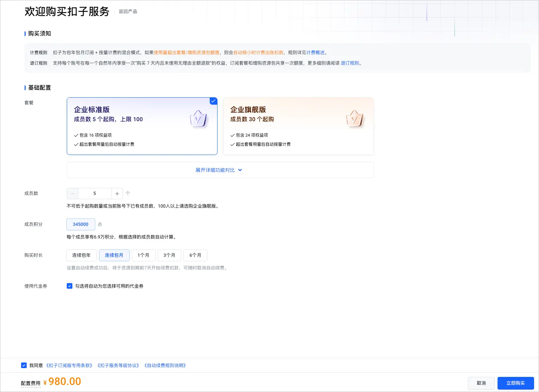Choose 连续包月 purchase duration
The image size is (539, 392).
coord(114,255)
